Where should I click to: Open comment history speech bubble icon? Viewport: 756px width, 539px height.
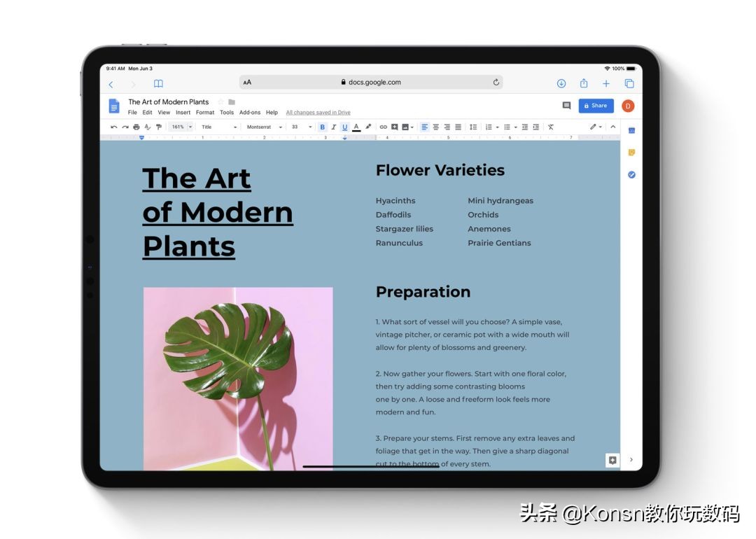566,106
